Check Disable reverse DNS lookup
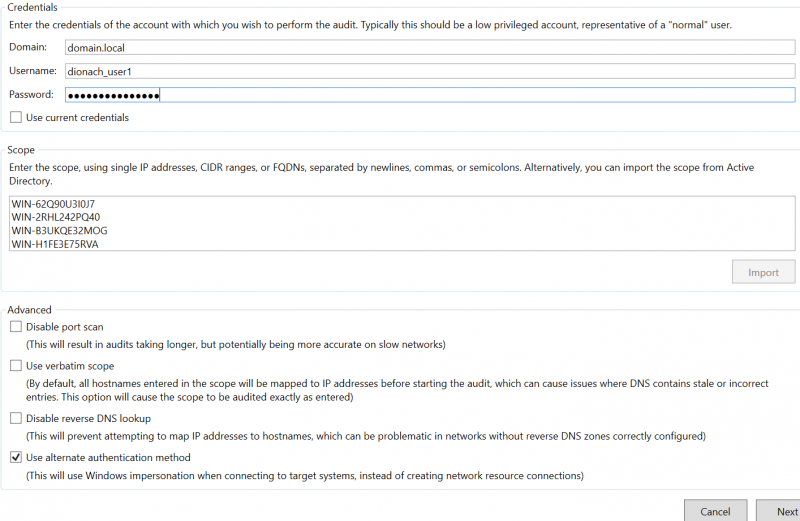Viewport: 800px width, 521px height. (16, 418)
